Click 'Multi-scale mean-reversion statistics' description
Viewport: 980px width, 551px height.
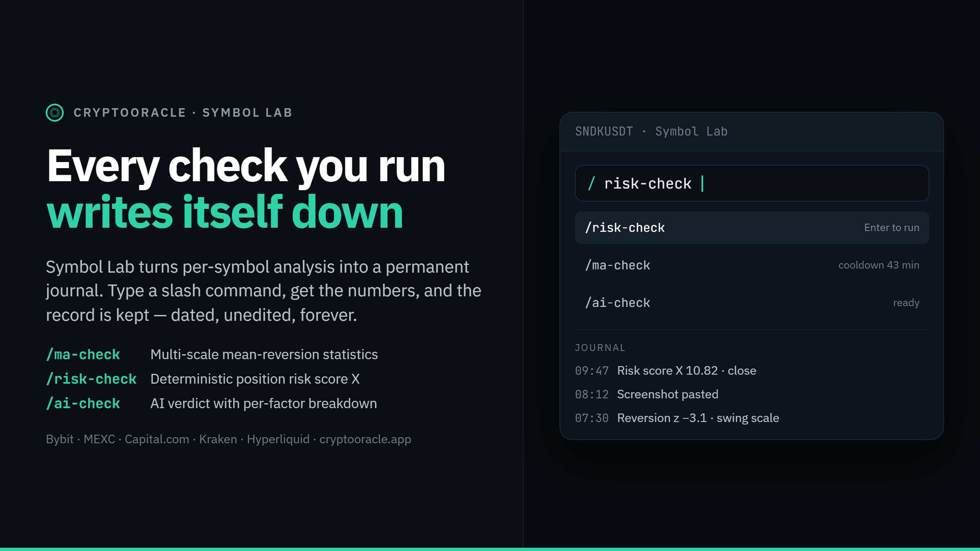(x=264, y=354)
